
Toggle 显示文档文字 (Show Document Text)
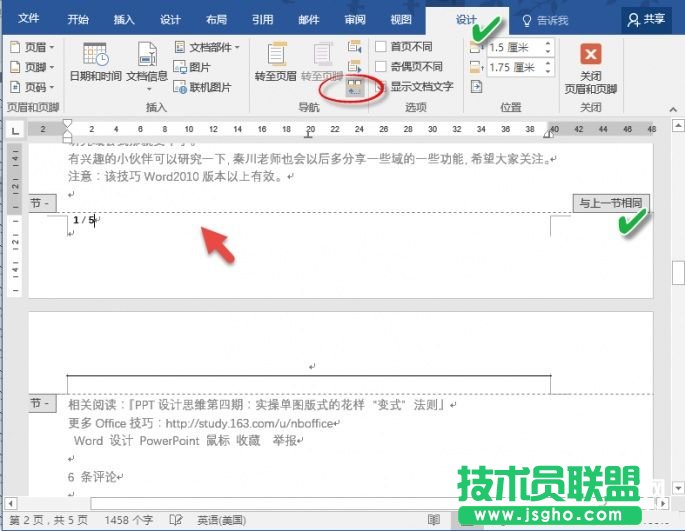point(382,86)
